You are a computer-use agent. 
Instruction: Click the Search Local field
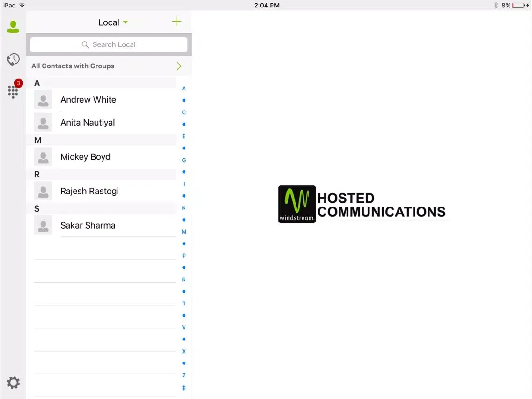[109, 44]
